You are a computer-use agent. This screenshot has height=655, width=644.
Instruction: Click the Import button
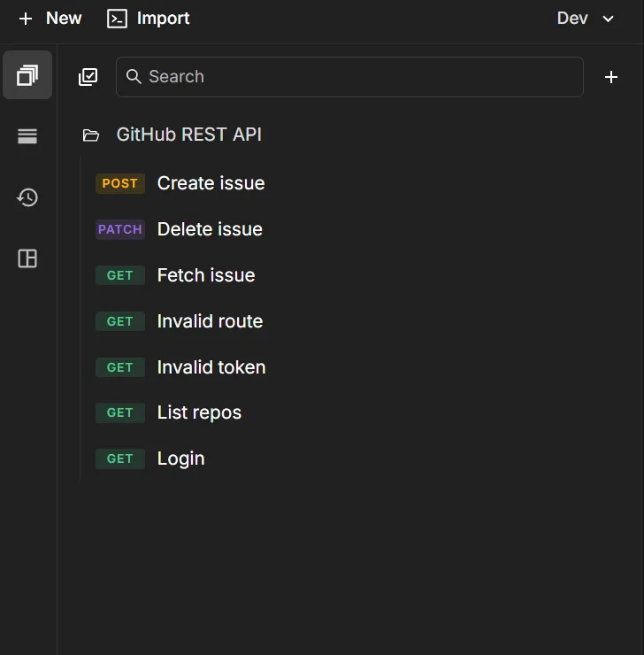pyautogui.click(x=148, y=19)
